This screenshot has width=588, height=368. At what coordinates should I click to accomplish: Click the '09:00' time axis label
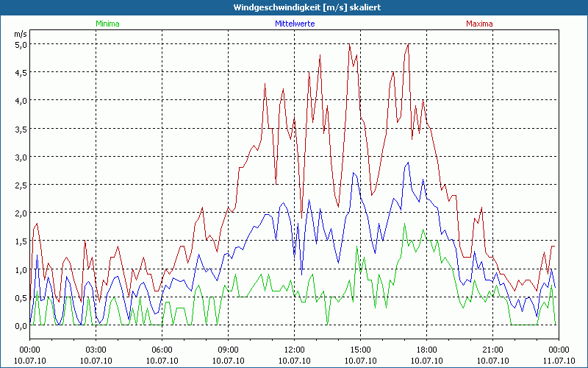pos(228,350)
